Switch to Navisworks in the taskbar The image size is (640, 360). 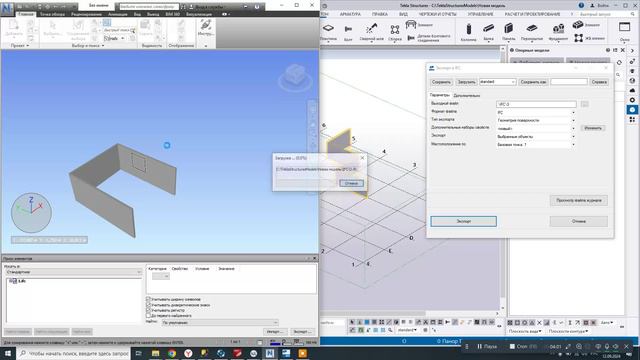click(270, 353)
